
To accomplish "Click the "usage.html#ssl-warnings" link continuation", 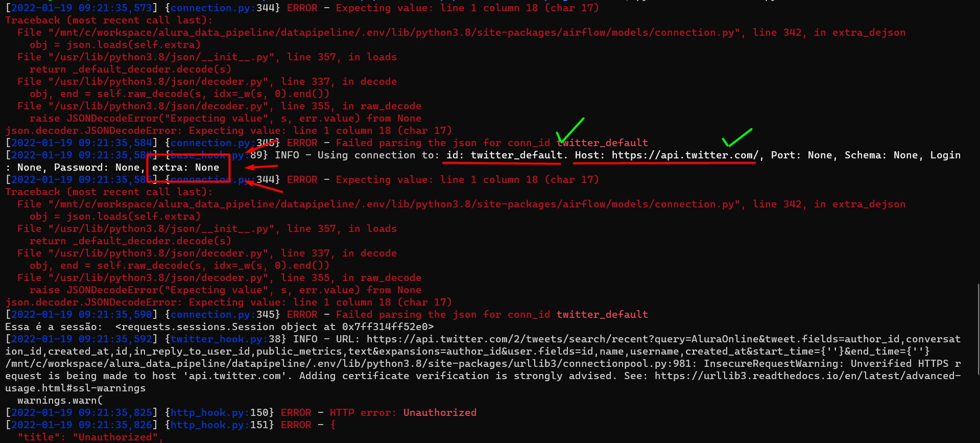I will (x=76, y=388).
